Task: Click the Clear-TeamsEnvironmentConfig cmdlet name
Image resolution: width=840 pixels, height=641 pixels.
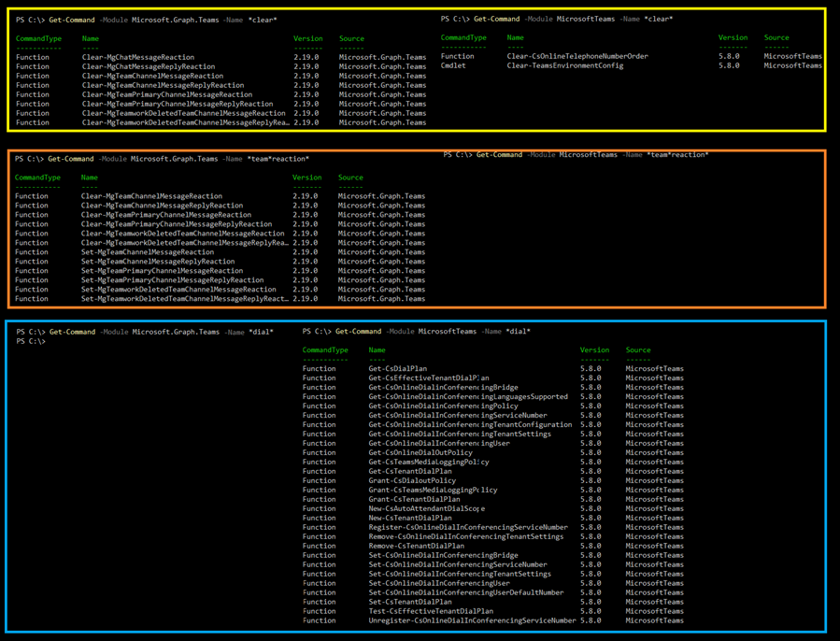Action: coord(565,65)
